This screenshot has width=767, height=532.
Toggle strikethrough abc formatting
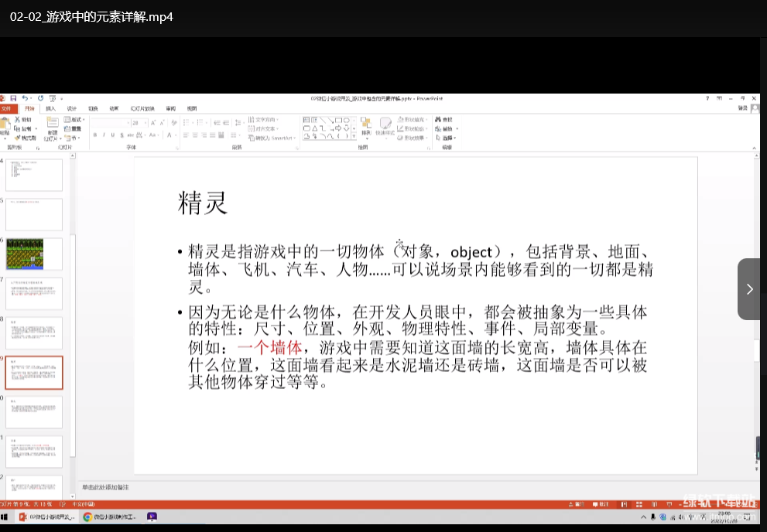(x=131, y=135)
